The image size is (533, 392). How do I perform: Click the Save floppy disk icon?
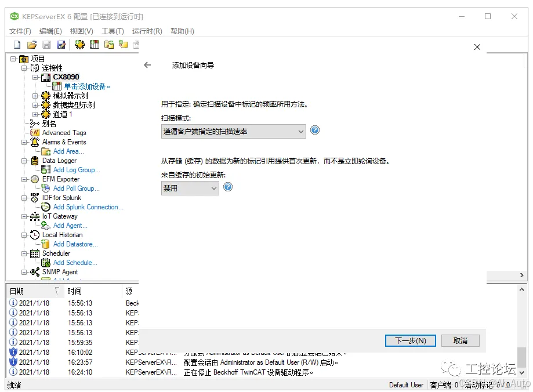click(x=46, y=45)
